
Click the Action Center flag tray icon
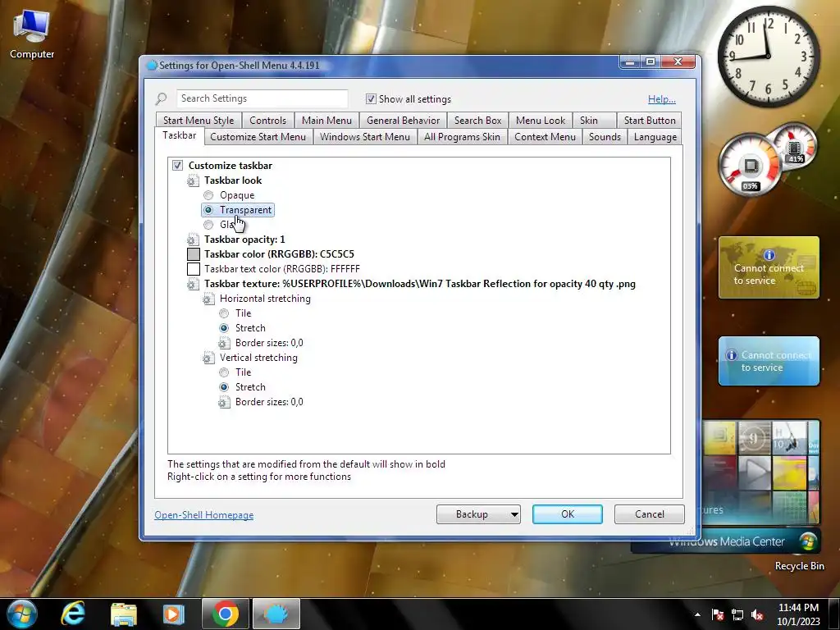(x=717, y=614)
